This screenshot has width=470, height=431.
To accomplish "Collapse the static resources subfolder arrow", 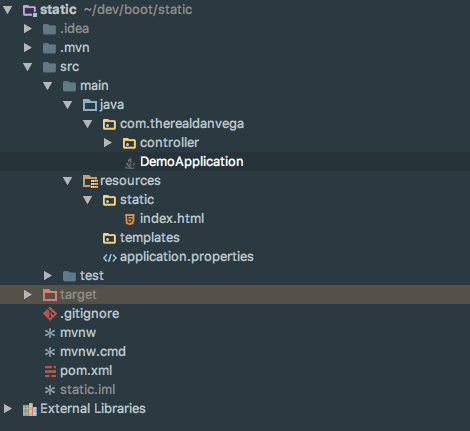I will (x=88, y=200).
